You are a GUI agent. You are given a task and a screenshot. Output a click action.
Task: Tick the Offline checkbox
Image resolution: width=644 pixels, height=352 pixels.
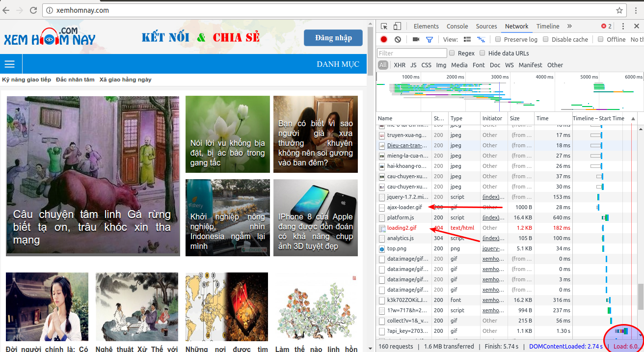[x=601, y=39]
